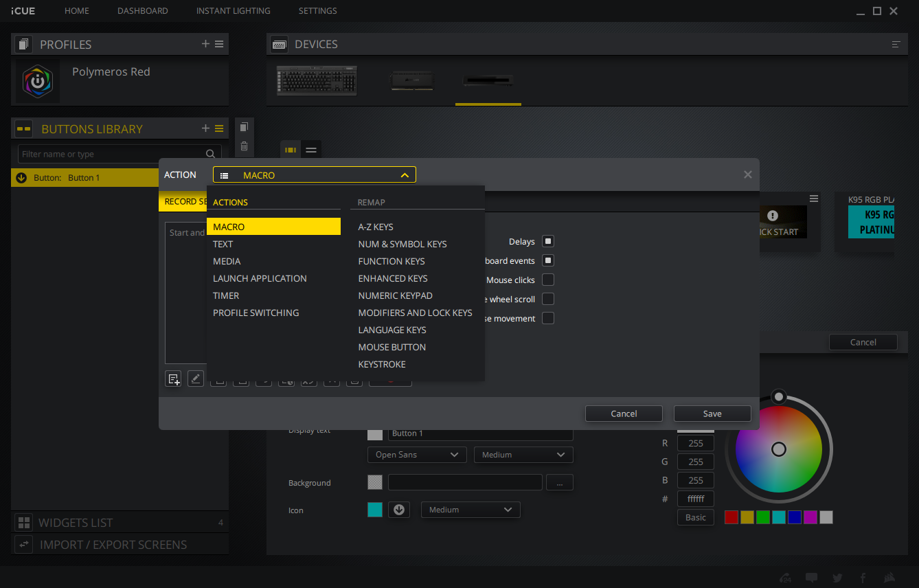Image resolution: width=919 pixels, height=588 pixels.
Task: Click the new macro event icon
Action: coord(173,378)
